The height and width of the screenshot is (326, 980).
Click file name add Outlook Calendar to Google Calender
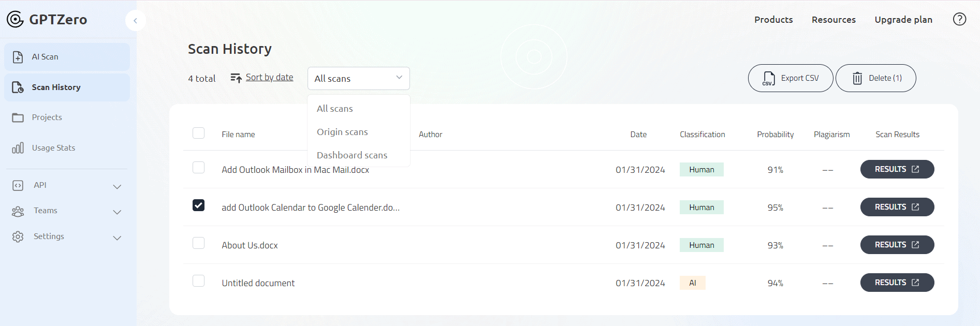coord(311,208)
